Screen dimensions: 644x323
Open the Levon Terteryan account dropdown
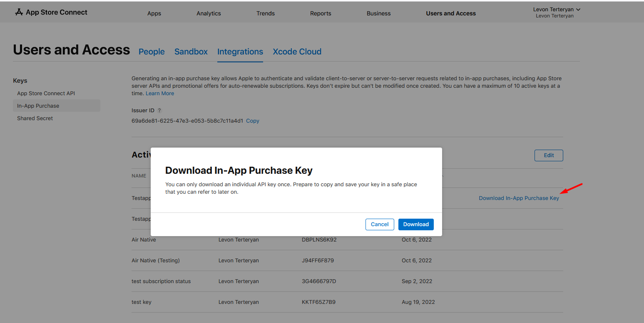pyautogui.click(x=557, y=10)
